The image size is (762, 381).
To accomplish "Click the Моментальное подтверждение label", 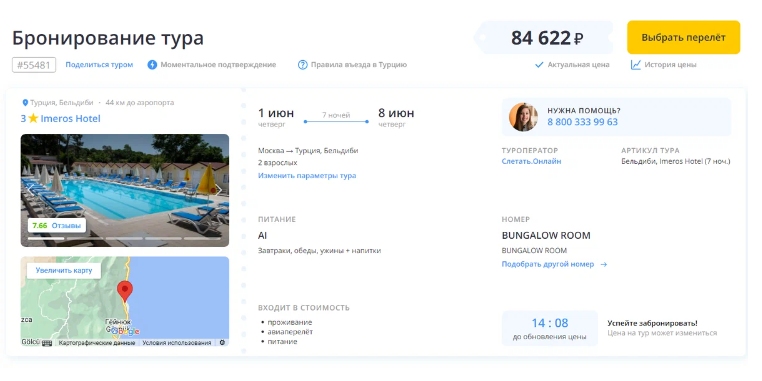I will coord(218,65).
